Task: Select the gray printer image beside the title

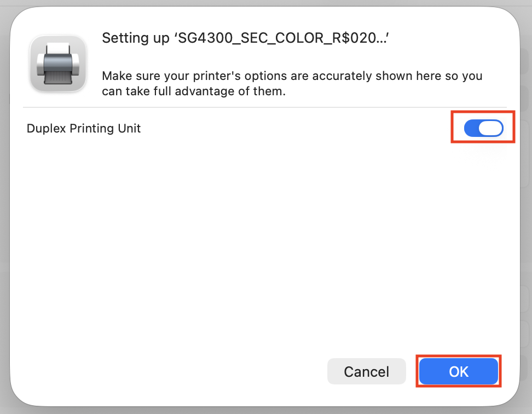Action: (58, 64)
